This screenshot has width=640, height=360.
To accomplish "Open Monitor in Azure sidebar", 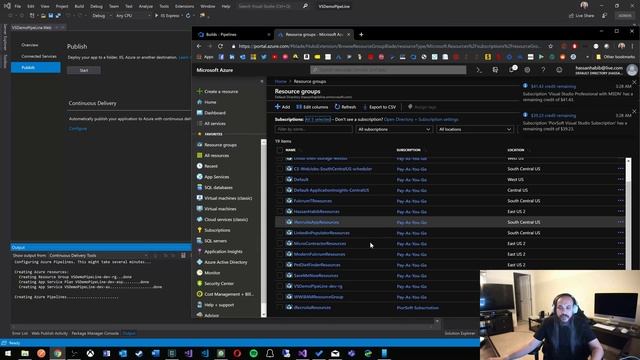I will [208, 273].
